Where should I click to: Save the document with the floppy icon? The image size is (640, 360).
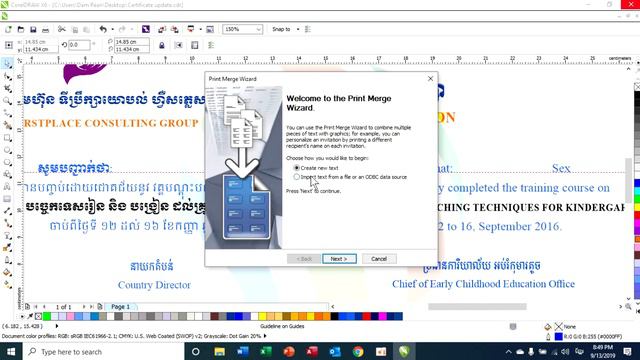coord(33,29)
